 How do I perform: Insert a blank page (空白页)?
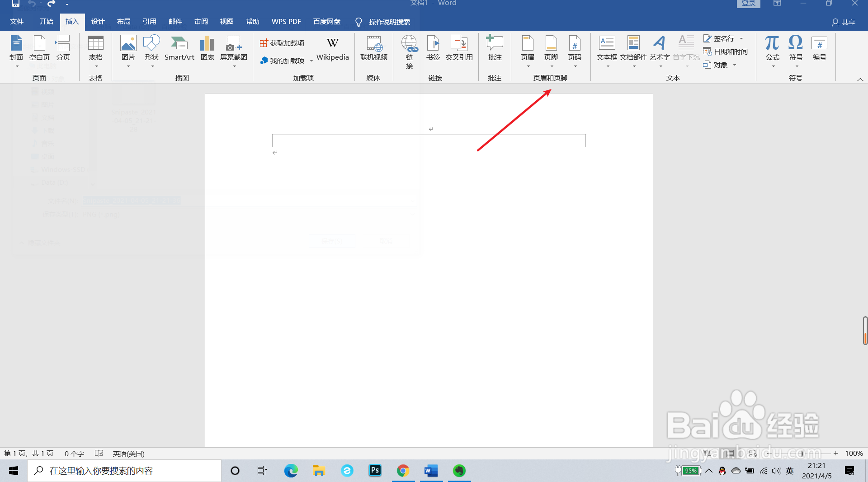click(x=39, y=48)
